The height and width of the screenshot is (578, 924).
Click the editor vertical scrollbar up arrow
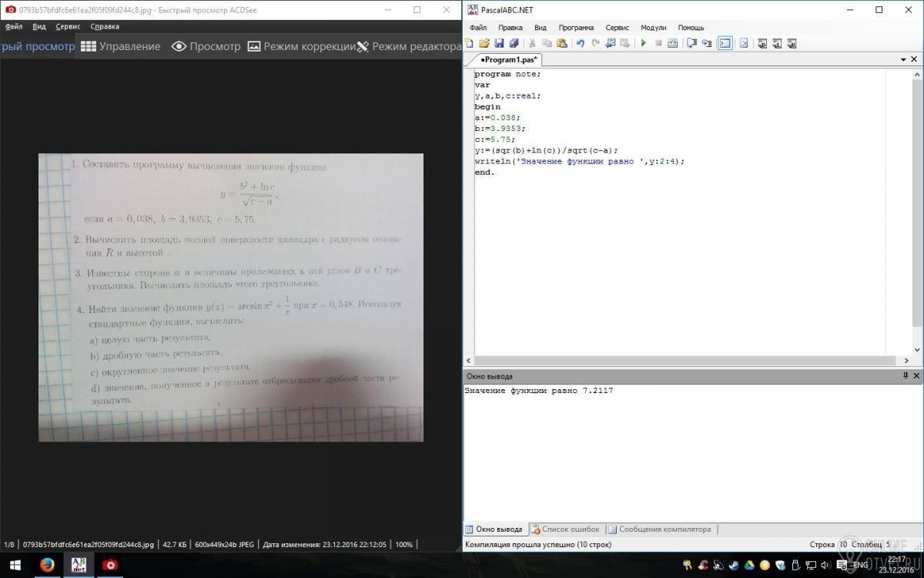click(916, 73)
